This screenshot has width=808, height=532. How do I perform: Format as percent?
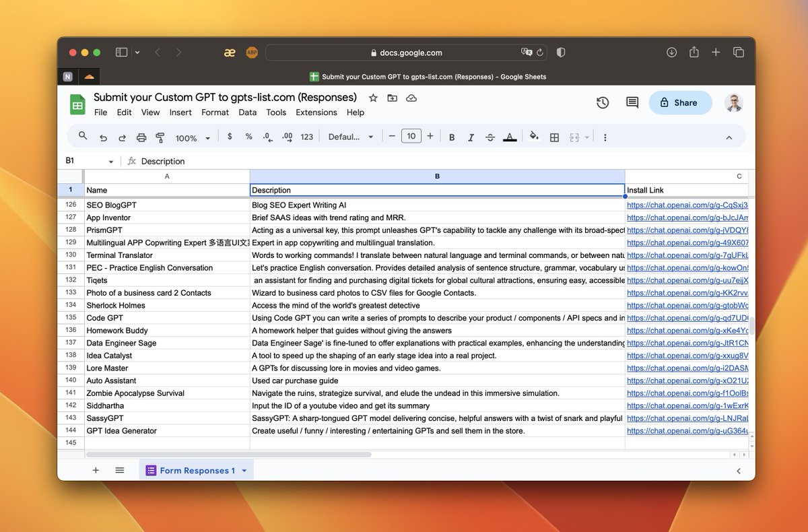(248, 137)
